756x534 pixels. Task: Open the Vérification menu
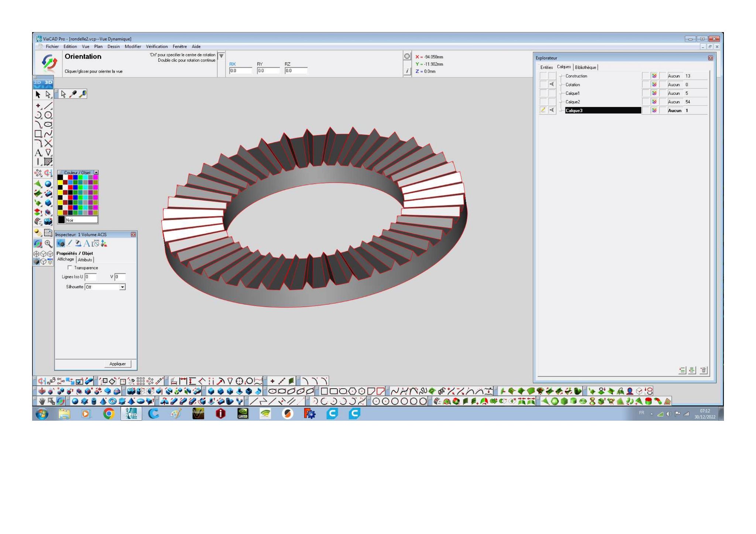click(x=157, y=46)
